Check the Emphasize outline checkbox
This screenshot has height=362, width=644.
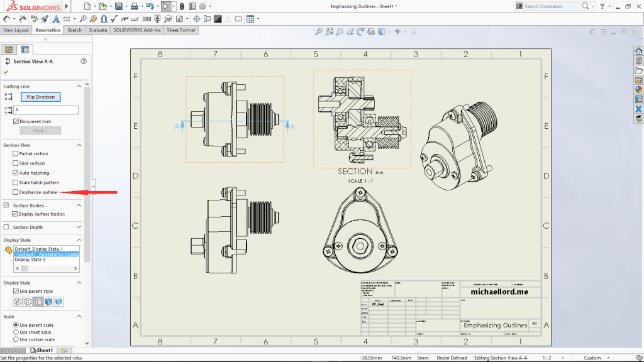(16, 192)
